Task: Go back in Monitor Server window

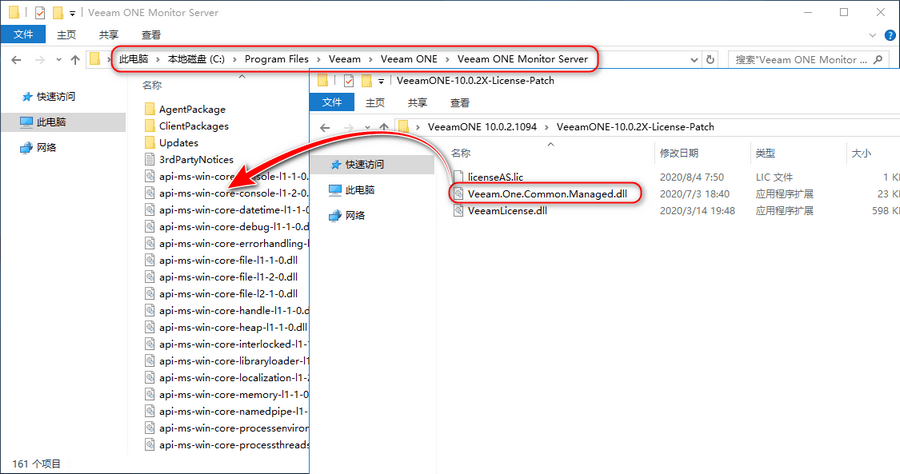Action: 16,60
